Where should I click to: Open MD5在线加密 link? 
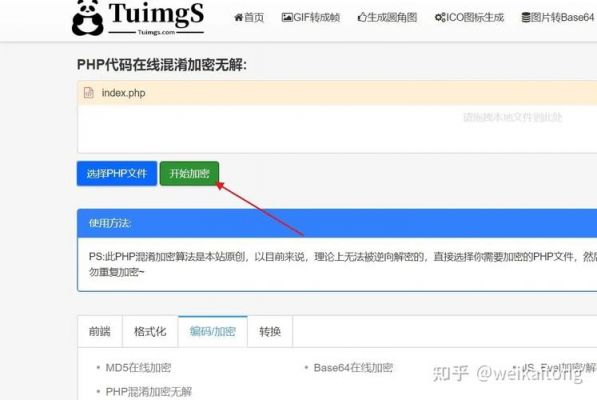coord(138,368)
